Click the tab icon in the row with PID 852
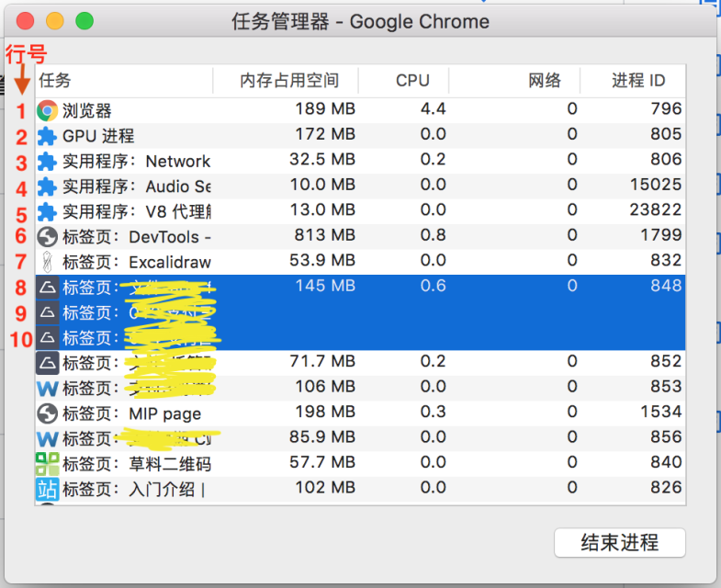Viewport: 721px width, 588px height. [48, 363]
